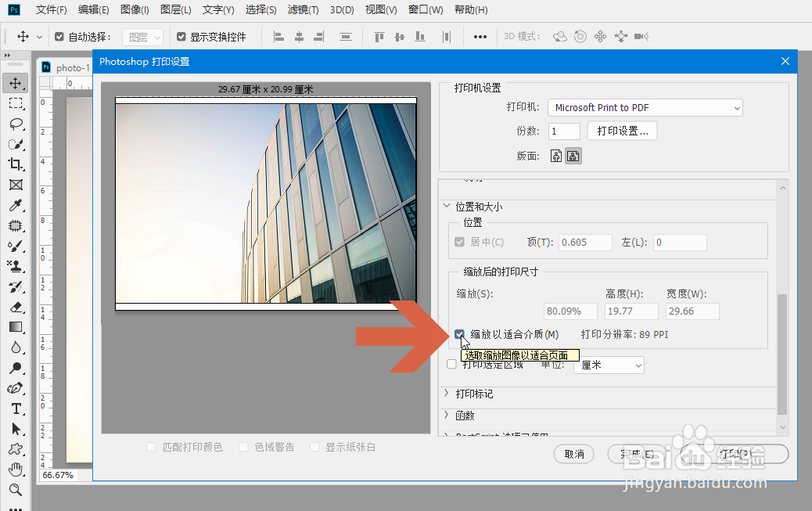
Task: Open the 打印机 dropdown Microsoft Print to PDF
Action: (x=645, y=108)
